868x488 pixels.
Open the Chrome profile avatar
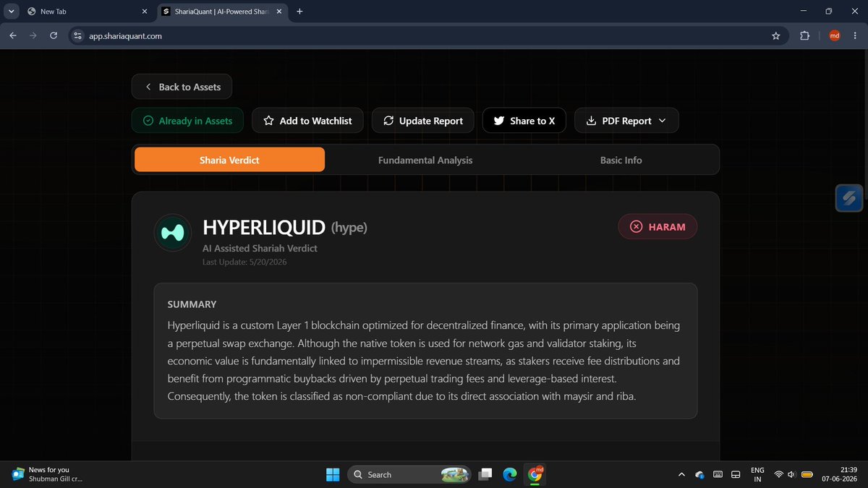point(834,35)
